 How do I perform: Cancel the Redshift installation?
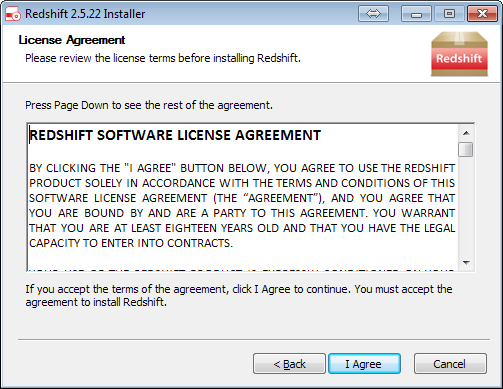pyautogui.click(x=450, y=364)
